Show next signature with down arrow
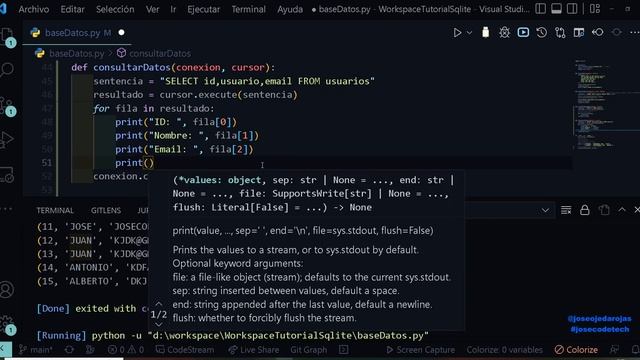The image size is (640, 360). (x=159, y=325)
